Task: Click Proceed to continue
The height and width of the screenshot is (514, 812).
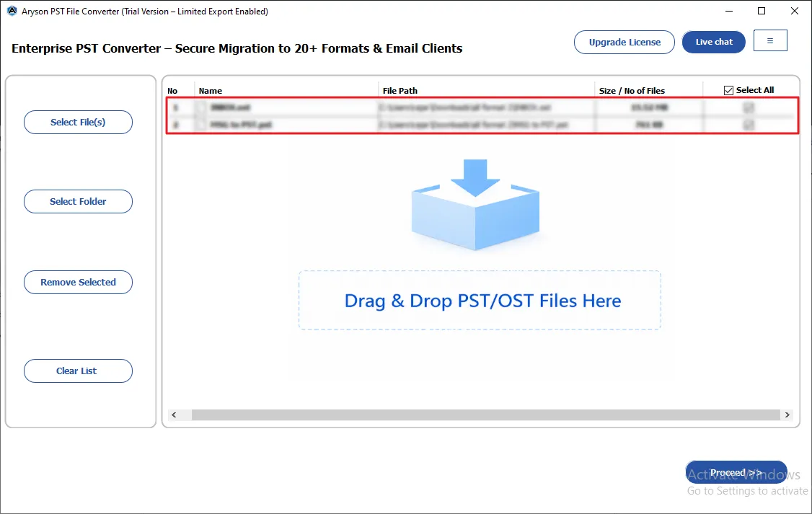Action: (736, 472)
